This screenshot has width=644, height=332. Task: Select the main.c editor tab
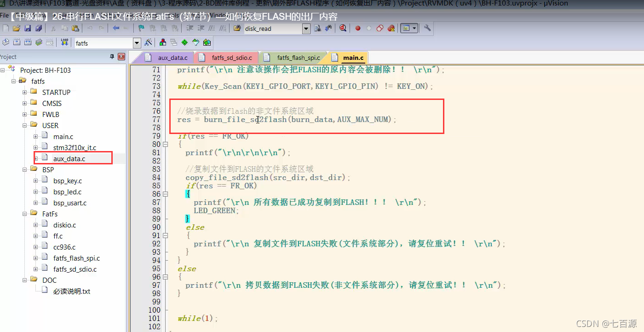click(348, 58)
